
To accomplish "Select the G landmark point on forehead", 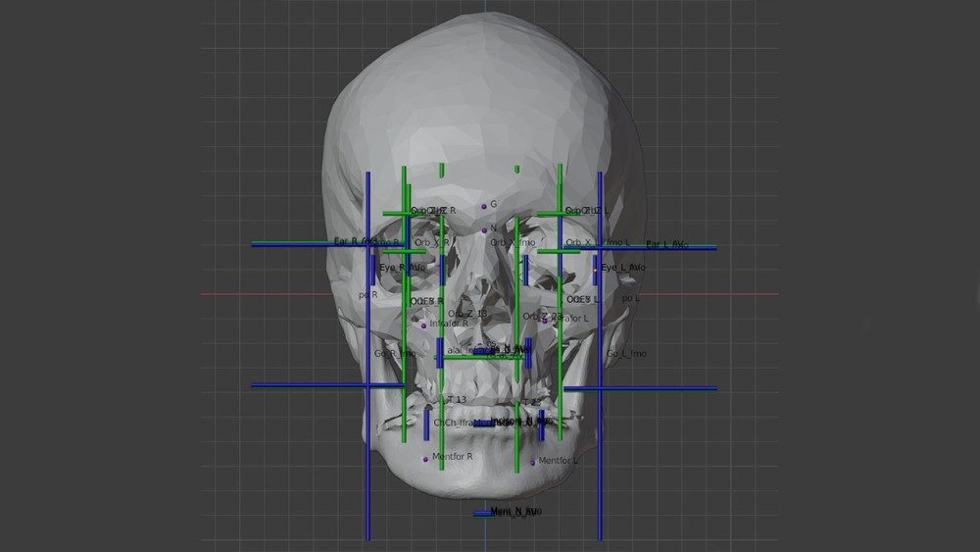I will [x=483, y=206].
